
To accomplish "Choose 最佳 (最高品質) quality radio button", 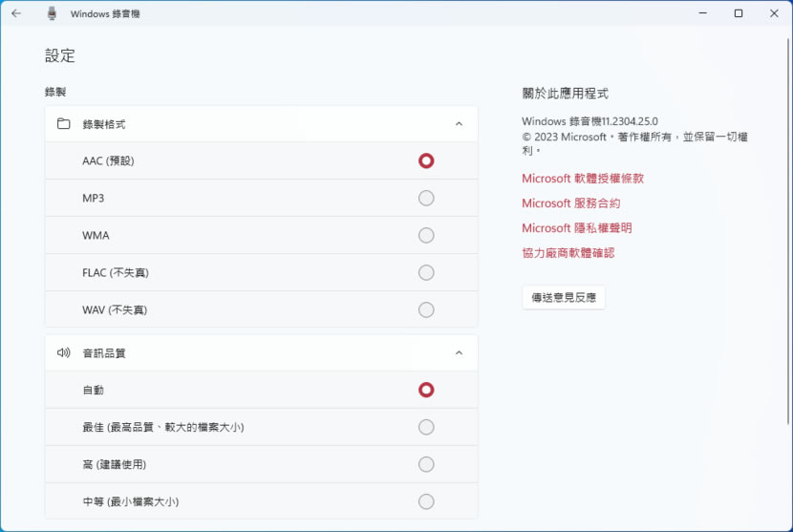I will (426, 427).
